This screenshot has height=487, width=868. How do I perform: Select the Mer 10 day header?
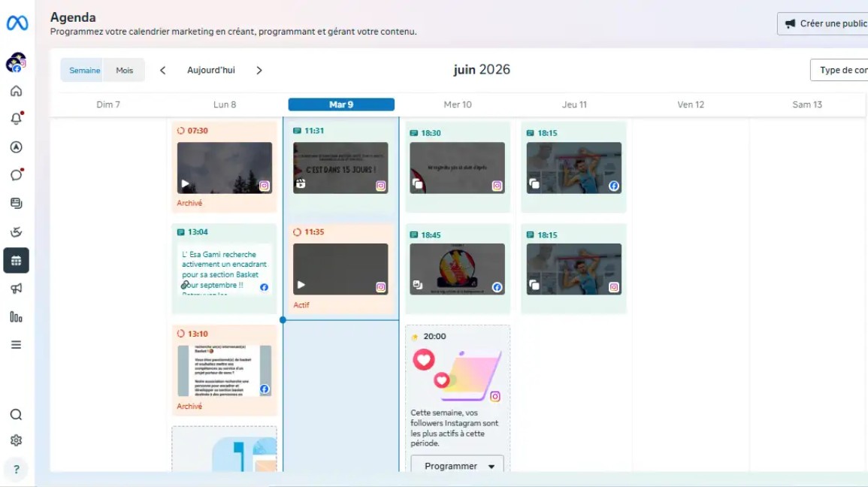pyautogui.click(x=458, y=104)
